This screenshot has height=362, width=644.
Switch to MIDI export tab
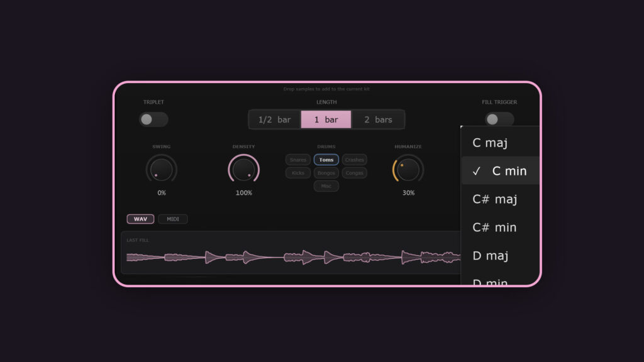[x=173, y=219]
